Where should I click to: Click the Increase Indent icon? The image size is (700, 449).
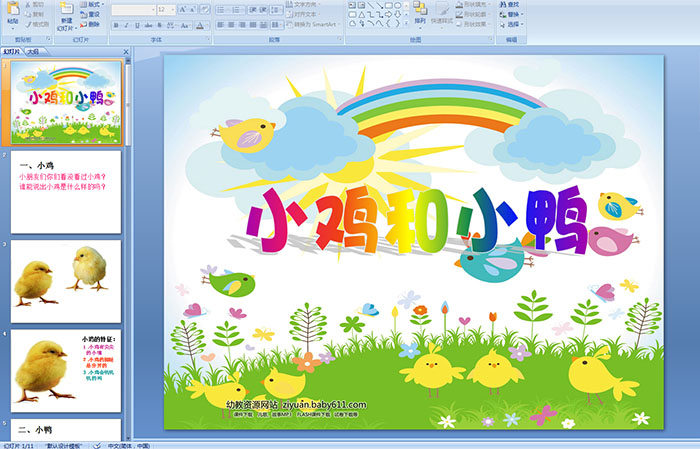pos(263,10)
